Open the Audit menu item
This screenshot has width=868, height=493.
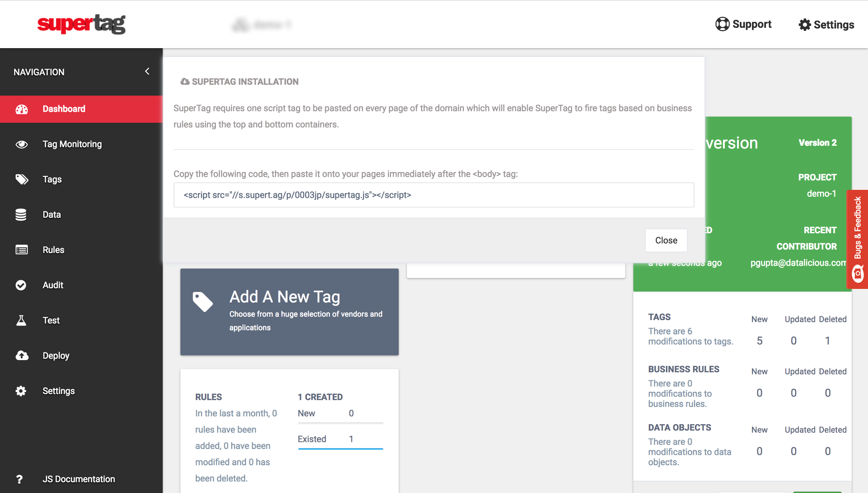(x=81, y=285)
